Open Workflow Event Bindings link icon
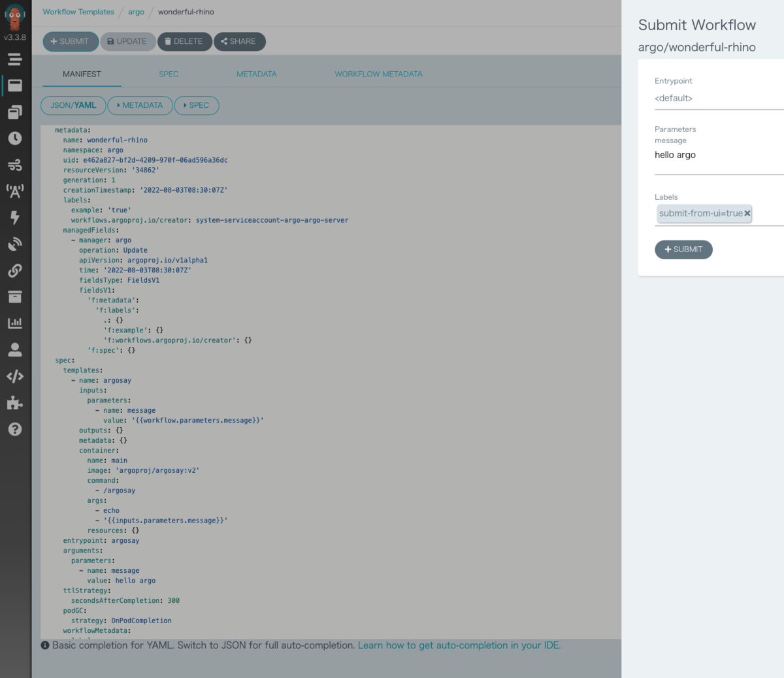 click(x=15, y=270)
